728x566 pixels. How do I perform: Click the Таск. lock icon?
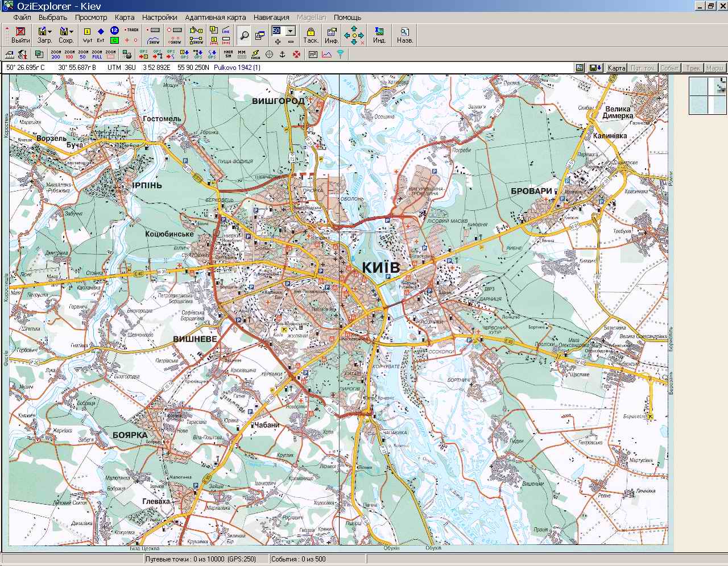(x=311, y=35)
